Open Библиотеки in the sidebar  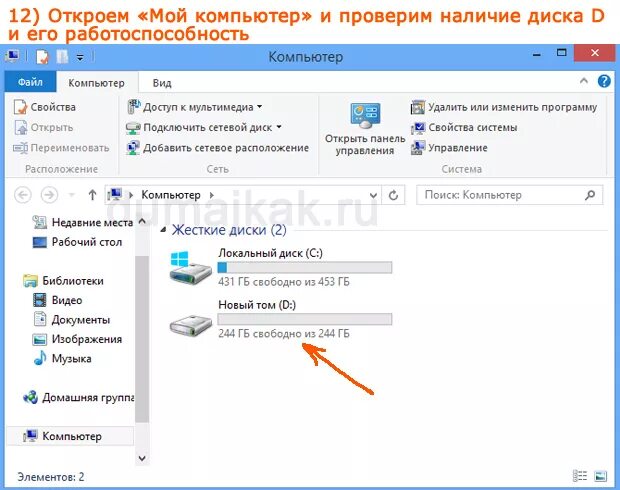coord(63,281)
